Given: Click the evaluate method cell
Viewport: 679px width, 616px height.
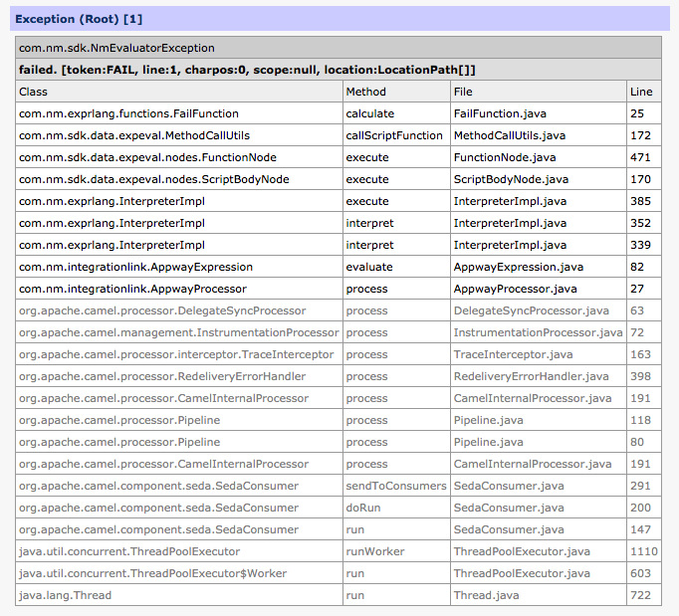Looking at the screenshot, I should [x=396, y=267].
